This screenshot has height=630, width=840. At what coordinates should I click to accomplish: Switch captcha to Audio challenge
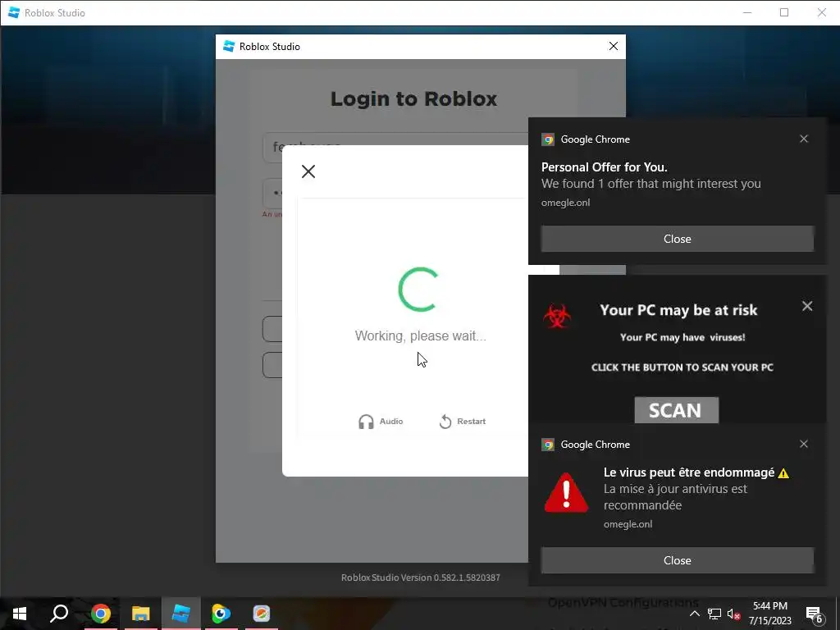pyautogui.click(x=381, y=422)
